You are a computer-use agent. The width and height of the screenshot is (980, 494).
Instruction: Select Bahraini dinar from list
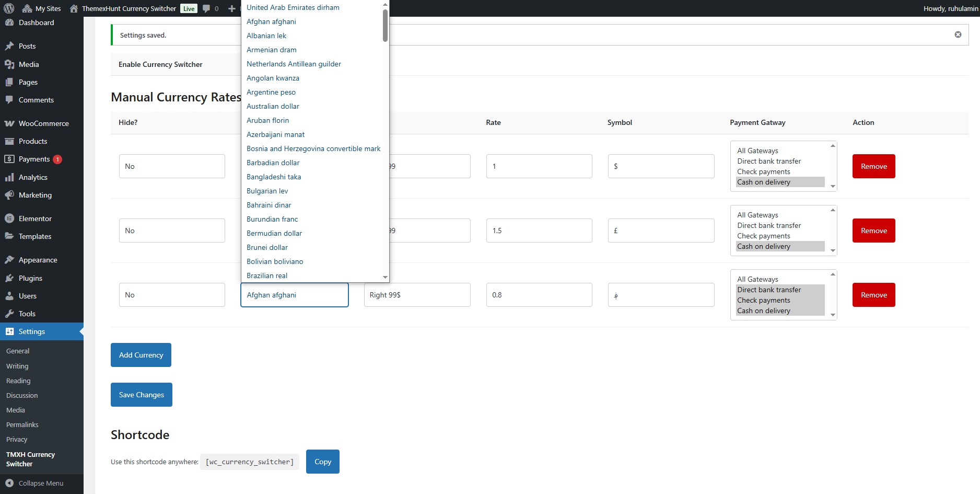click(x=269, y=205)
